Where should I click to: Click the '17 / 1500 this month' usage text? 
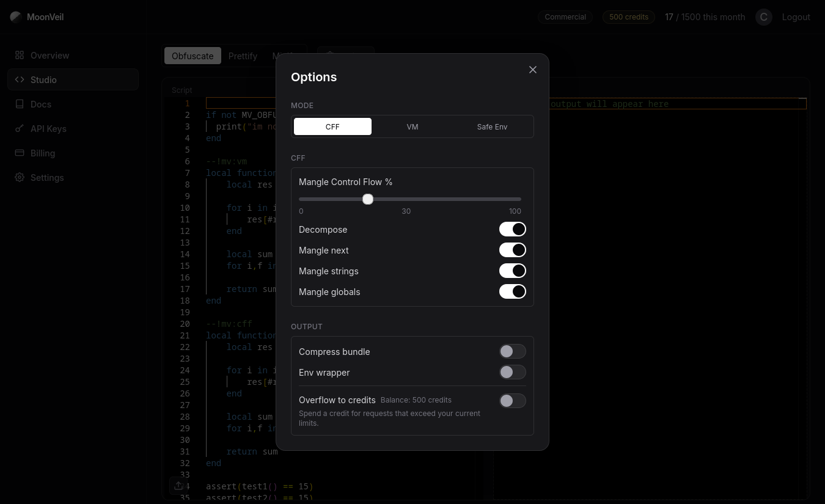coord(705,17)
